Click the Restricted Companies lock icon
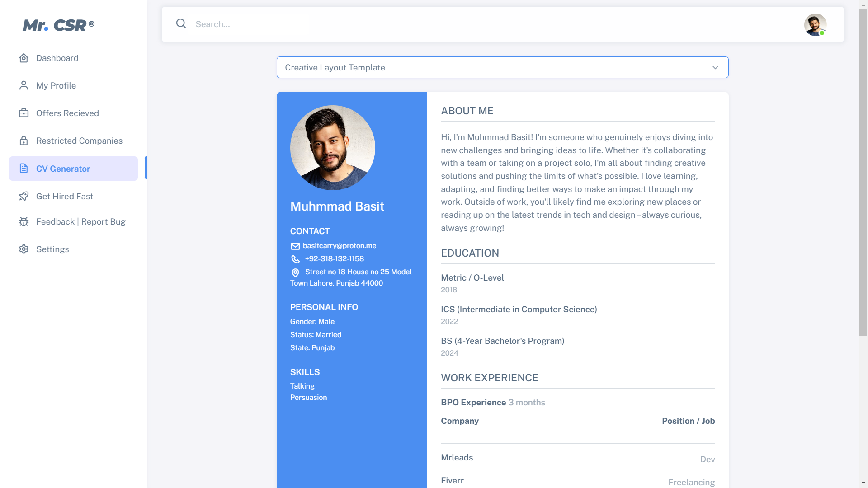Screen dimensions: 868x488 (24, 141)
